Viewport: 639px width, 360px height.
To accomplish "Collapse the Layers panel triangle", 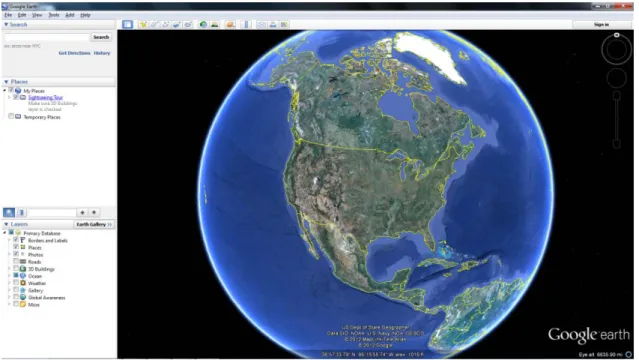I will point(6,224).
